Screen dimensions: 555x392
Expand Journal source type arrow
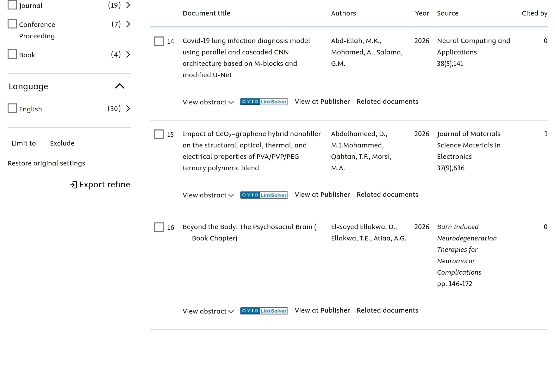click(128, 5)
